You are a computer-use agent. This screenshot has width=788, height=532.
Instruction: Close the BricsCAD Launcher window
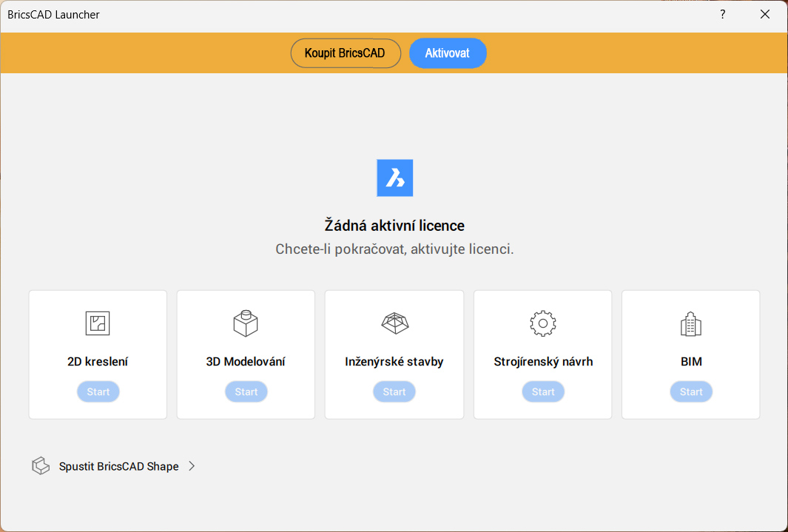(x=765, y=15)
